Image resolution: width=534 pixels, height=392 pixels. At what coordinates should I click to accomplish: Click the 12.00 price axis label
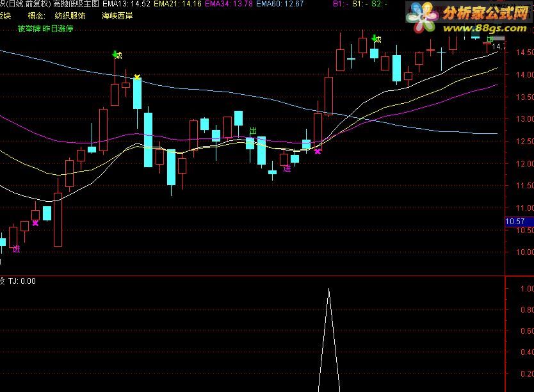[x=524, y=163]
